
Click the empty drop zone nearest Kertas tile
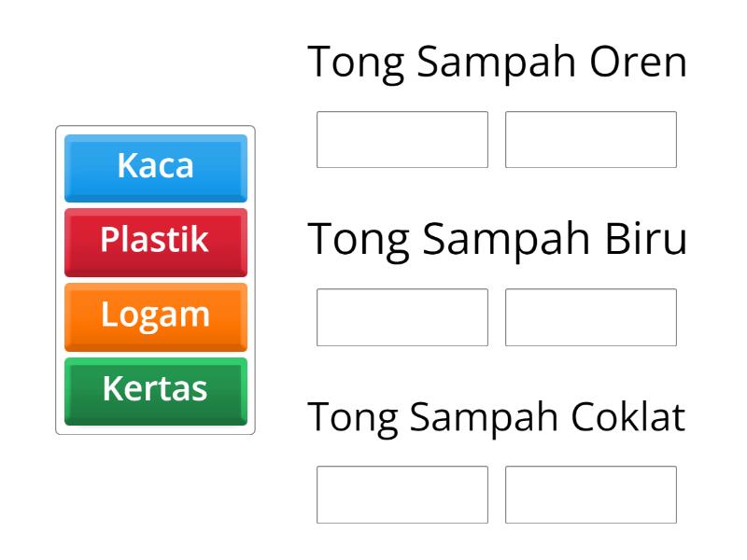(x=402, y=317)
